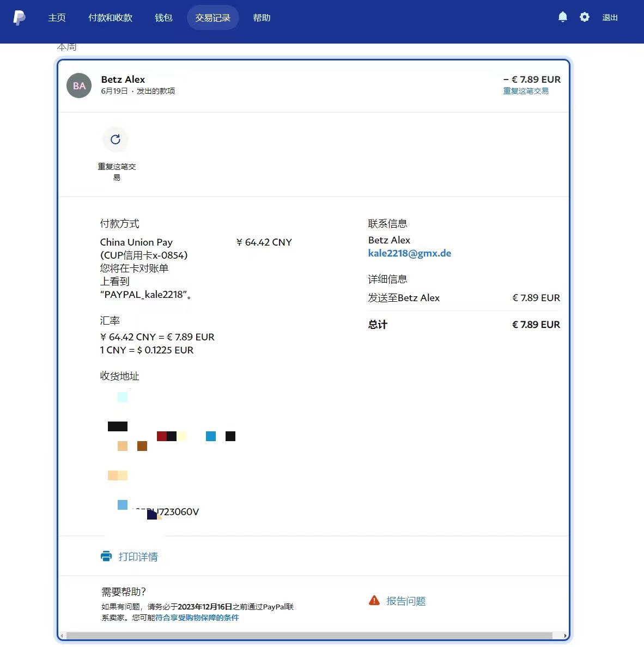644x647 pixels.
Task: Go to the 主页 tab
Action: [57, 17]
